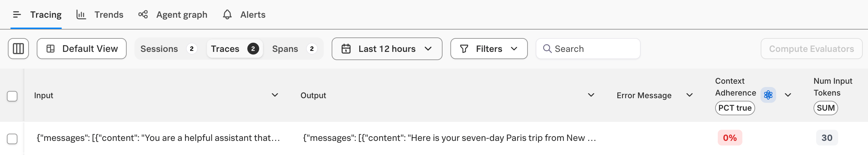Focus the Search input field
This screenshot has height=155, width=868.
pyautogui.click(x=588, y=49)
